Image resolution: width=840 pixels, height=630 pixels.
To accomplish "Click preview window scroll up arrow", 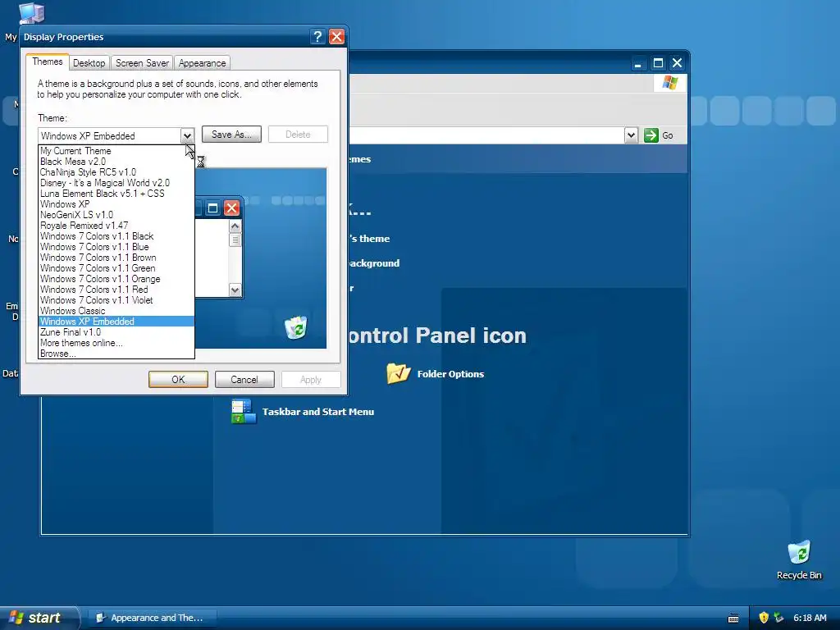I will coord(235,226).
